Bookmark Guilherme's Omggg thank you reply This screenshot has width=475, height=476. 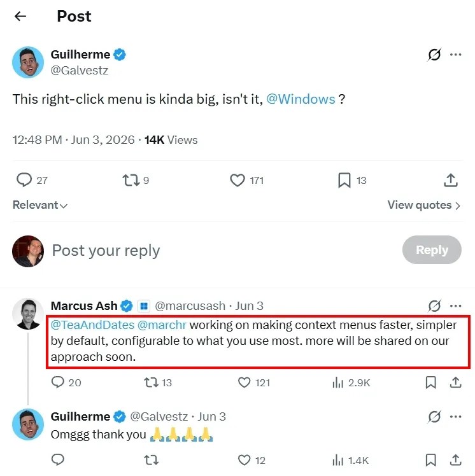pos(430,460)
